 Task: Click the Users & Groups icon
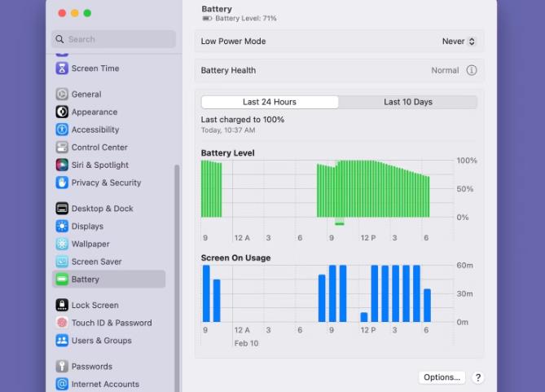click(62, 341)
